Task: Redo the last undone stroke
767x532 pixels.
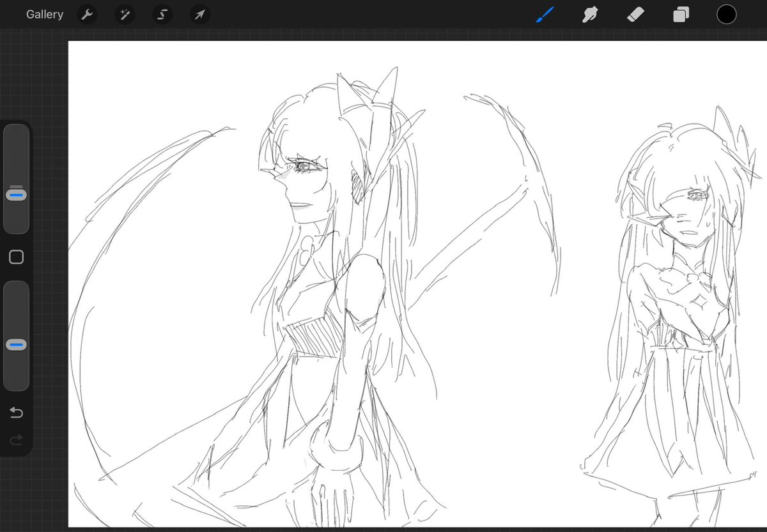Action: (x=17, y=439)
